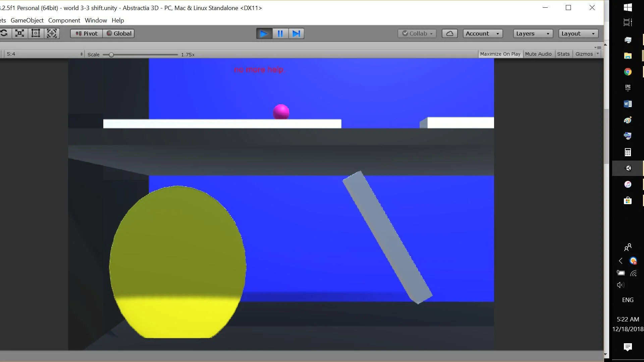Open the Account dropdown

(483, 34)
